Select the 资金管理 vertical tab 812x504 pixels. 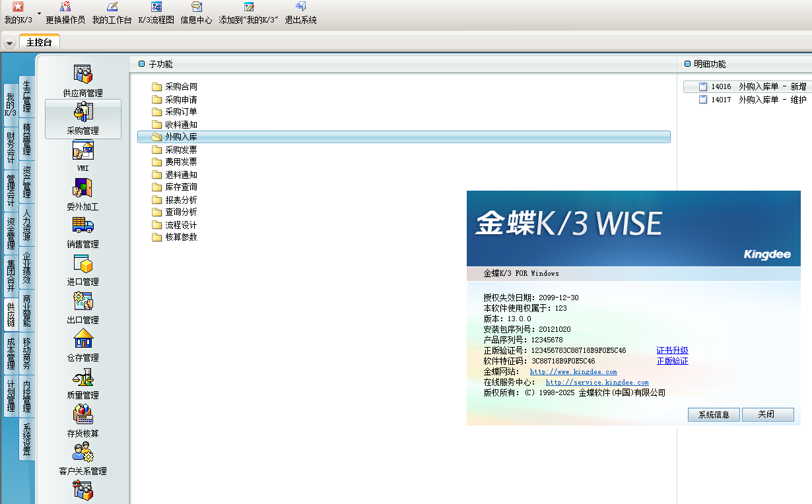click(x=11, y=232)
